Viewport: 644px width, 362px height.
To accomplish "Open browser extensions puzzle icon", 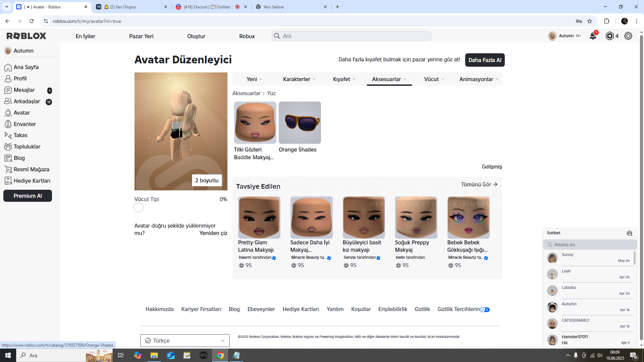I will point(606,21).
